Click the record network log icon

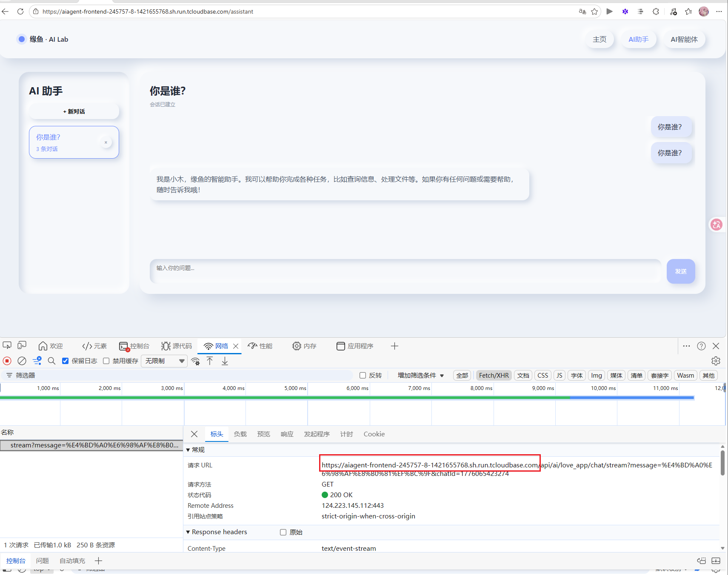7,361
